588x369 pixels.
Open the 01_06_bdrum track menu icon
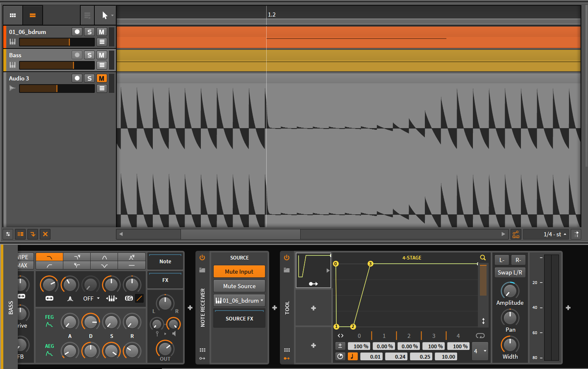(x=102, y=42)
